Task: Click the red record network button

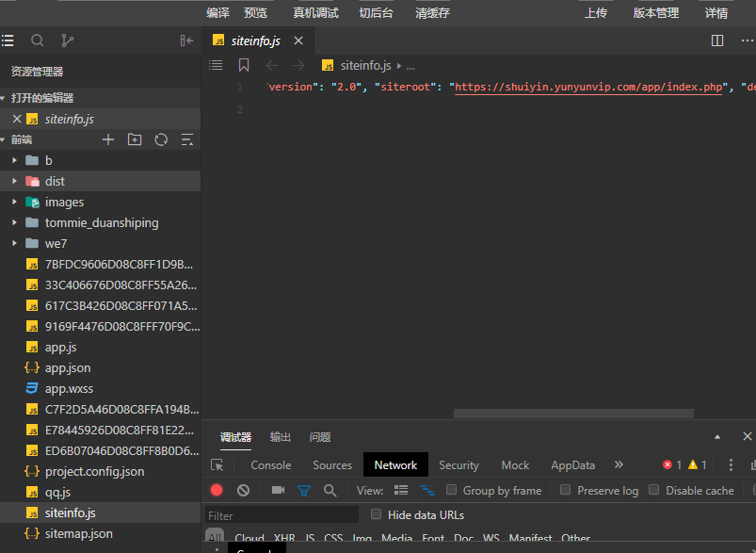Action: 217,490
